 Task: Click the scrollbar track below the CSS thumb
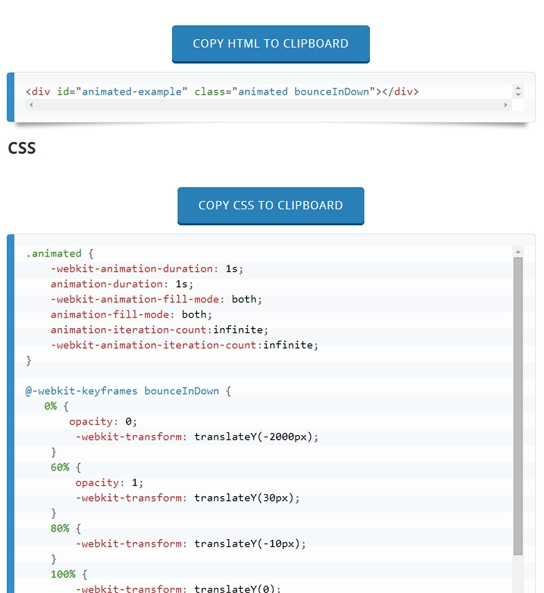click(518, 574)
